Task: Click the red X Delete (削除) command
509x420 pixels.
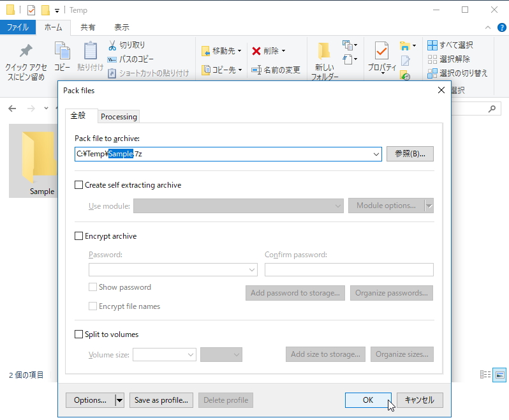Action: point(269,50)
